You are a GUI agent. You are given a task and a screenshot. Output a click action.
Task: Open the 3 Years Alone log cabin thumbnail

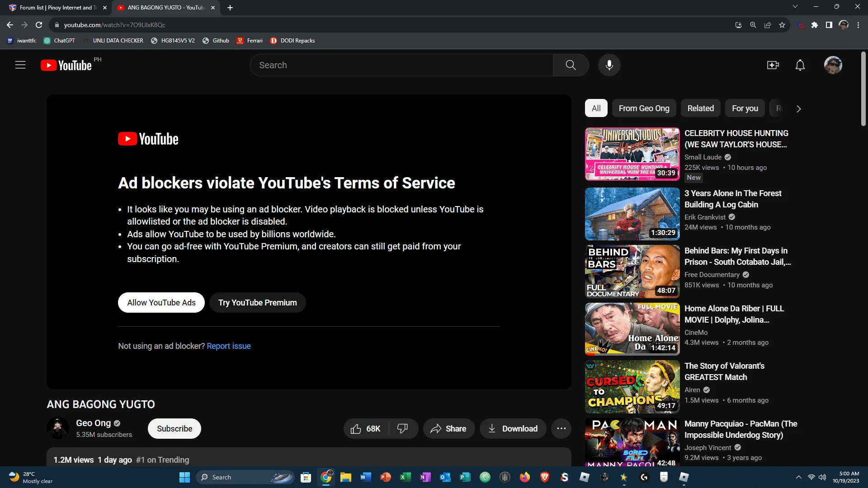point(632,214)
